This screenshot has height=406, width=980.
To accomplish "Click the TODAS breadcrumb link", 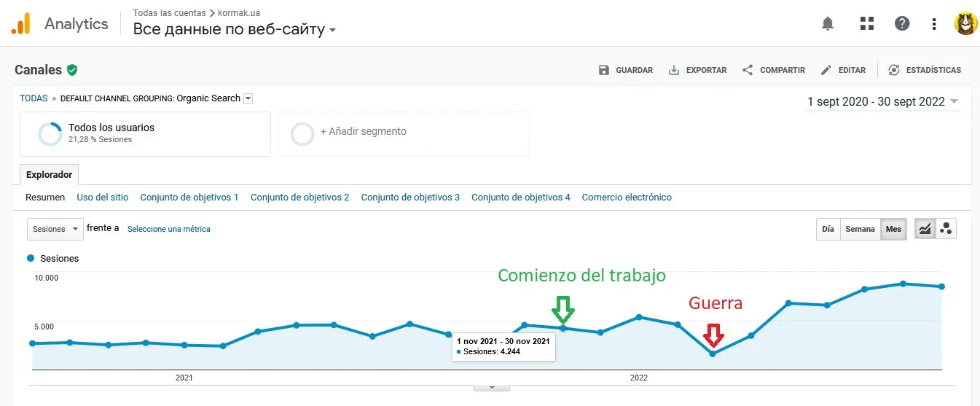I will point(34,98).
